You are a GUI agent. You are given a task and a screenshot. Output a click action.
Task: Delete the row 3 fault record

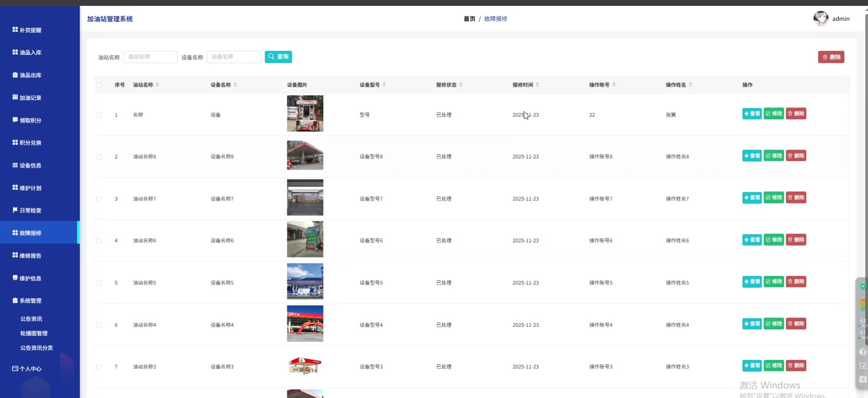[x=796, y=198]
